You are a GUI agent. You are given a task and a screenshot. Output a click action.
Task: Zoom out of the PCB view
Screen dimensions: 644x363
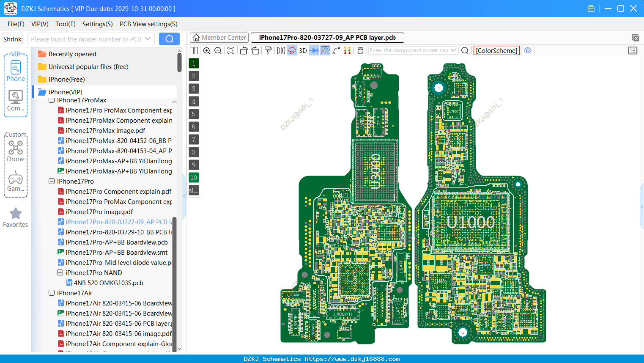[x=218, y=51]
